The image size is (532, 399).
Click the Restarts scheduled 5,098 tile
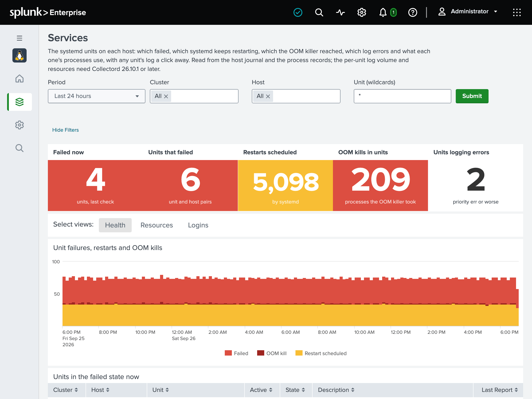pyautogui.click(x=286, y=186)
